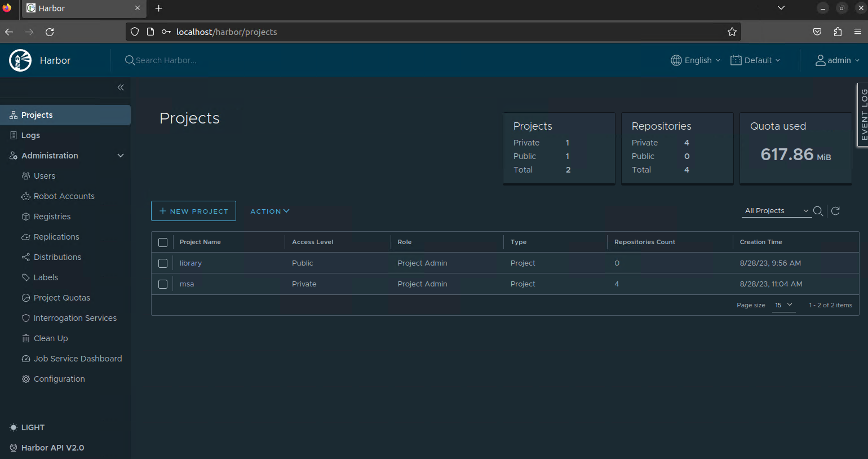Open Robot Accounts in the sidebar

pos(64,196)
